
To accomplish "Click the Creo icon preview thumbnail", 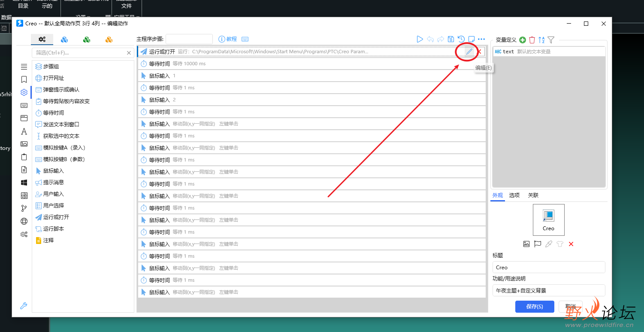I will point(549,220).
